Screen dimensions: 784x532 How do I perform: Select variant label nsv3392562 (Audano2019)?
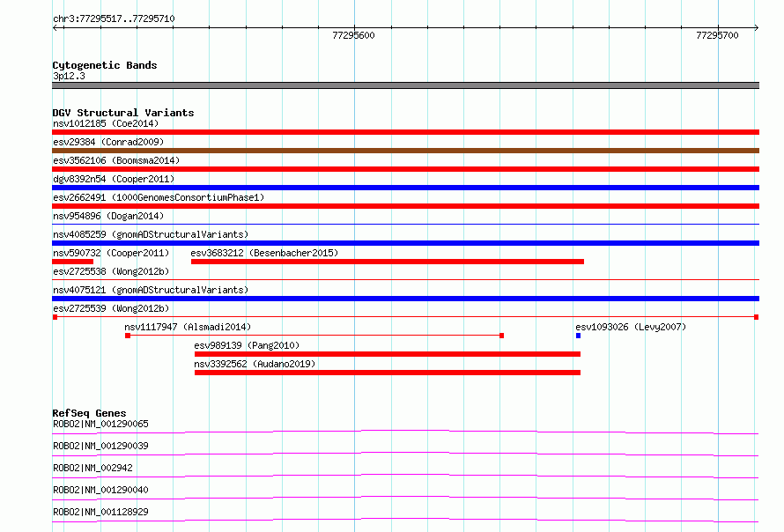point(255,364)
